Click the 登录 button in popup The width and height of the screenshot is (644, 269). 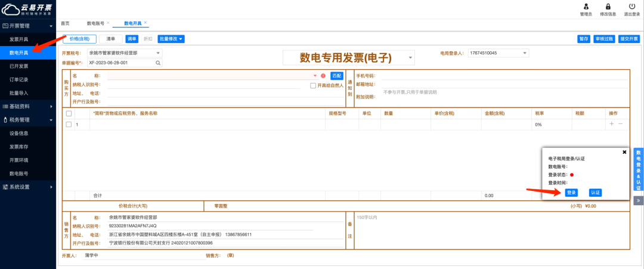tap(571, 193)
